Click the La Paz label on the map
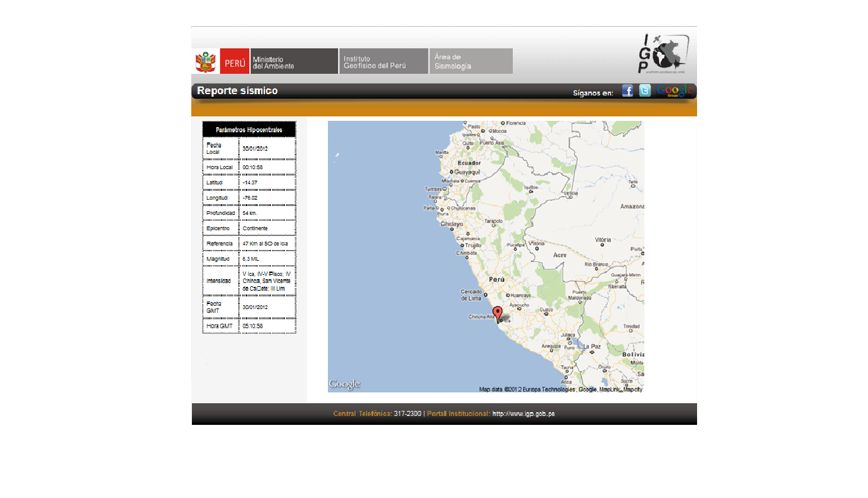The width and height of the screenshot is (868, 498). pos(592,347)
